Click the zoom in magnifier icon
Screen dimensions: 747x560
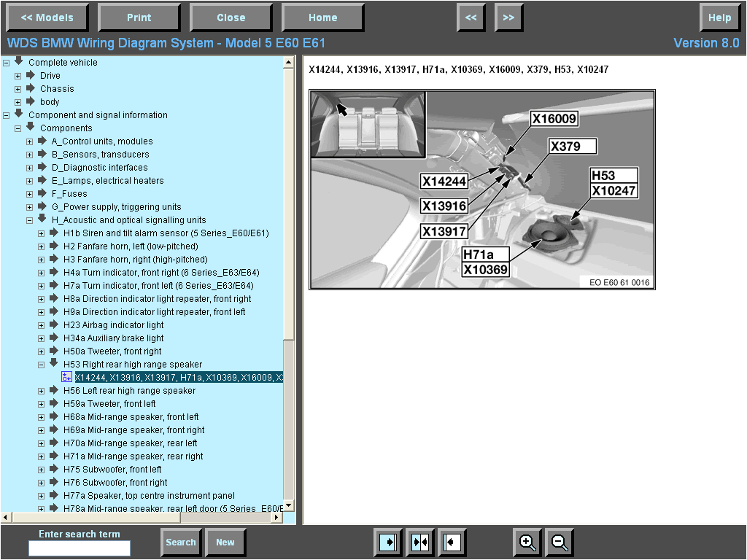coord(527,542)
